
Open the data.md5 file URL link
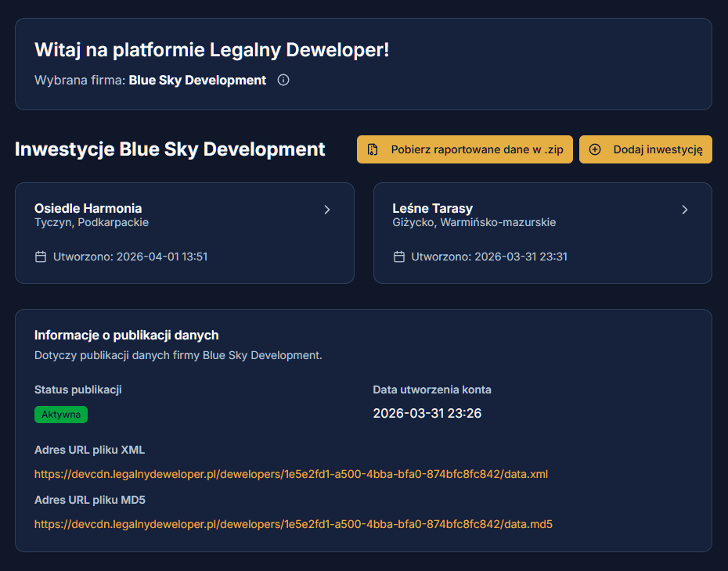click(294, 524)
